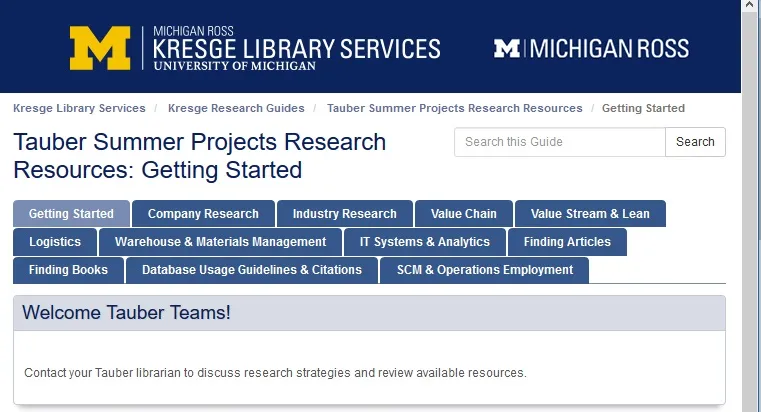
Task: Open Value Stream & Lean tab
Action: pyautogui.click(x=590, y=214)
